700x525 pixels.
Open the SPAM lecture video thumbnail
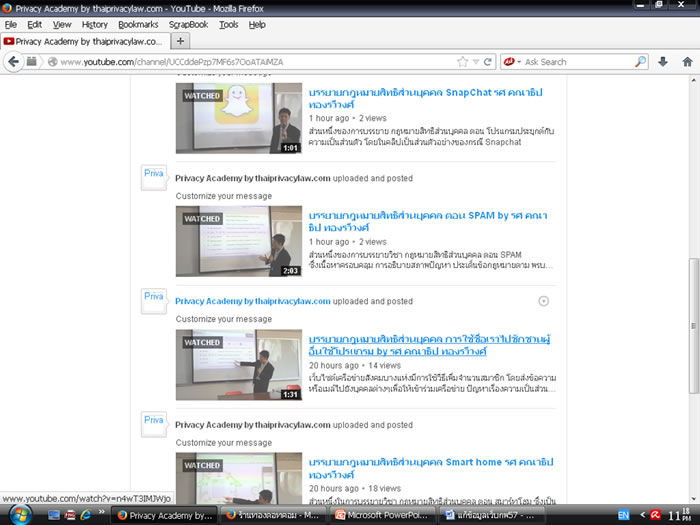coord(239,241)
